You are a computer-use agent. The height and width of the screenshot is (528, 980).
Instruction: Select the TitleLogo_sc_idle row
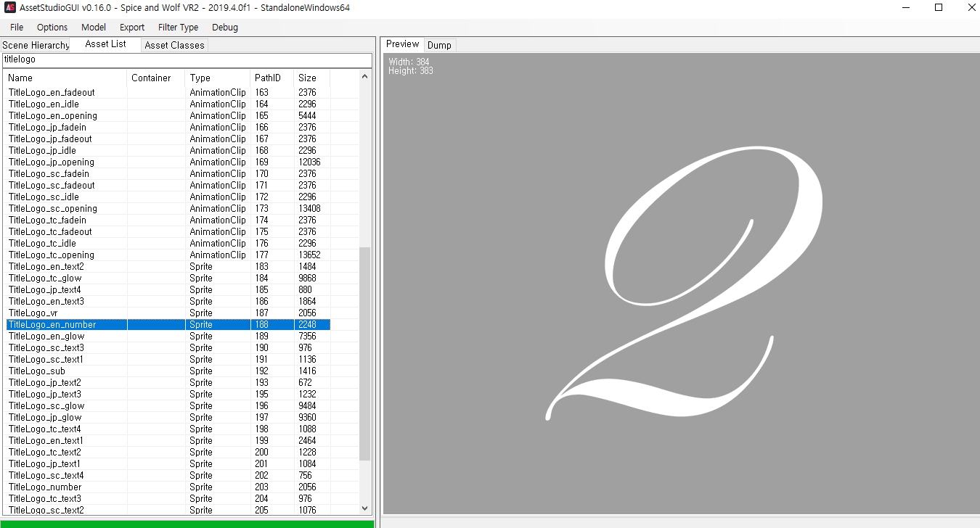(168, 197)
